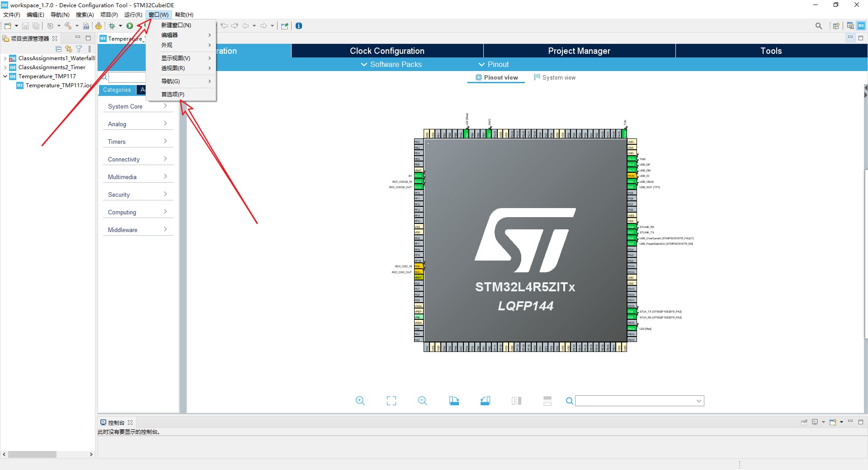Open the Software Packs dropdown
The image size is (868, 470).
pyautogui.click(x=391, y=64)
